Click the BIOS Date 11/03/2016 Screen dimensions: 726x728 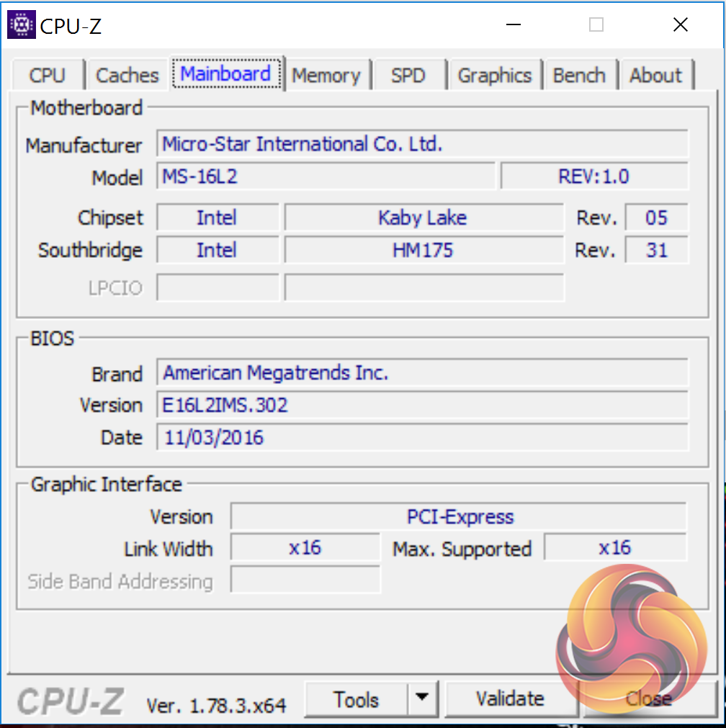click(x=422, y=437)
